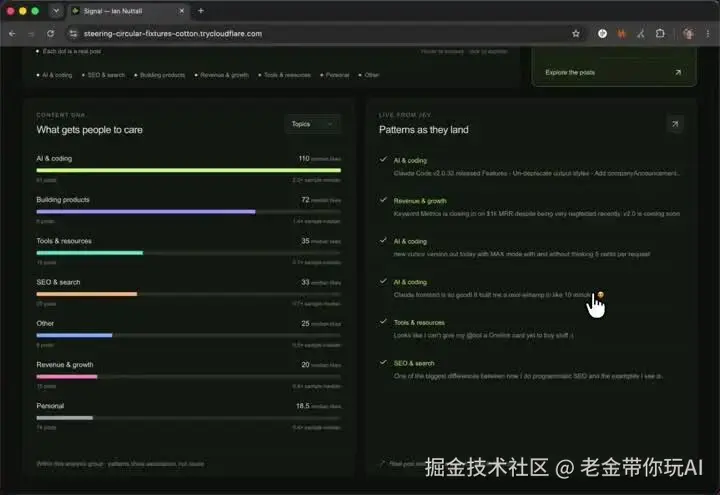Viewport: 720px width, 495px height.
Task: Click the gray Personal bar
Action: coord(65,418)
